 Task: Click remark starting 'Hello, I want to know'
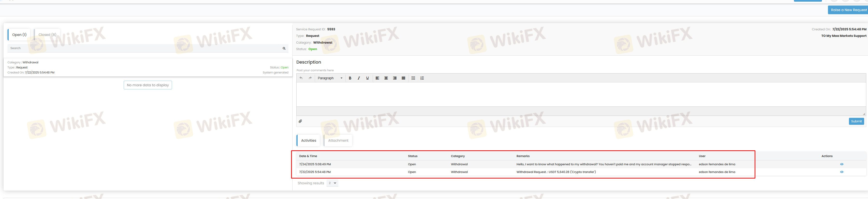(604, 164)
